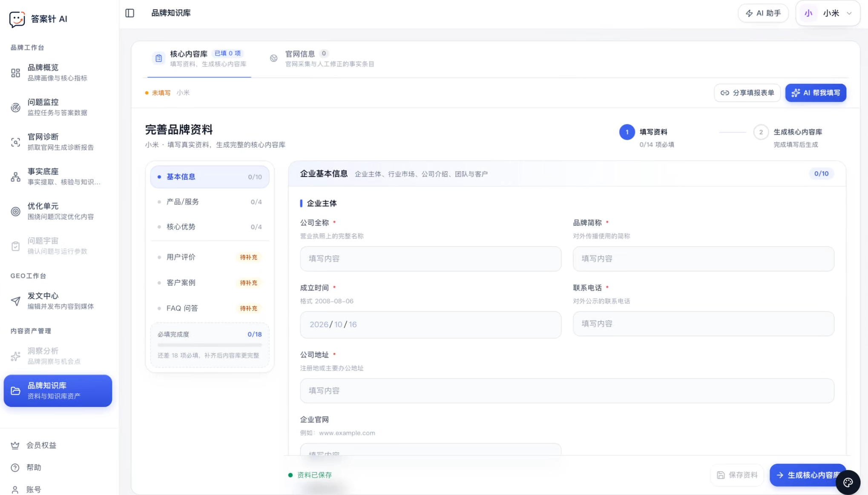This screenshot has height=495, width=868.
Task: Select 产品/服务 section in list
Action: pos(210,202)
